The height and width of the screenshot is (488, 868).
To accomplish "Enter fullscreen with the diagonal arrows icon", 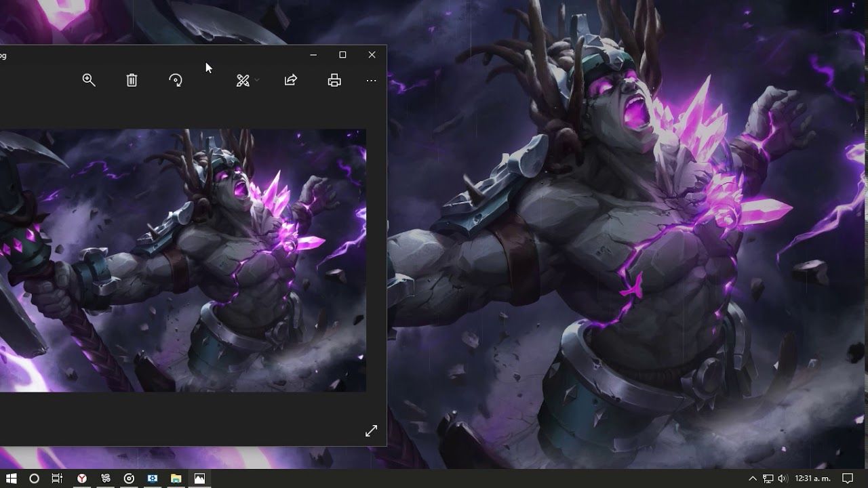I will pos(371,431).
